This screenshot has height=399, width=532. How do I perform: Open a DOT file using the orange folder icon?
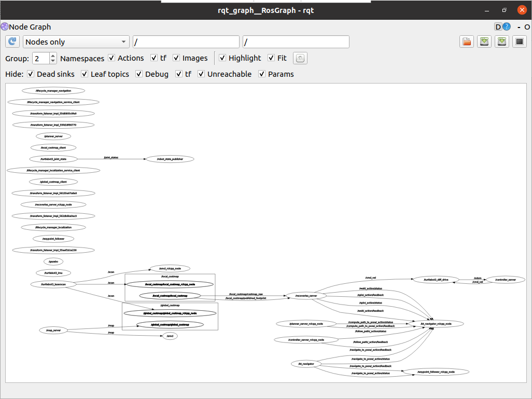(466, 42)
